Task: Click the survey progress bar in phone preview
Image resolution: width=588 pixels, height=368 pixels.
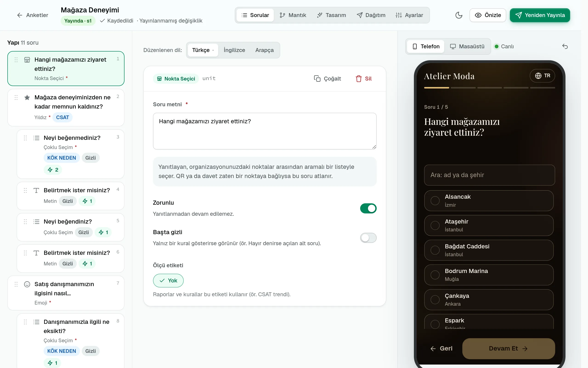Action: (x=489, y=88)
